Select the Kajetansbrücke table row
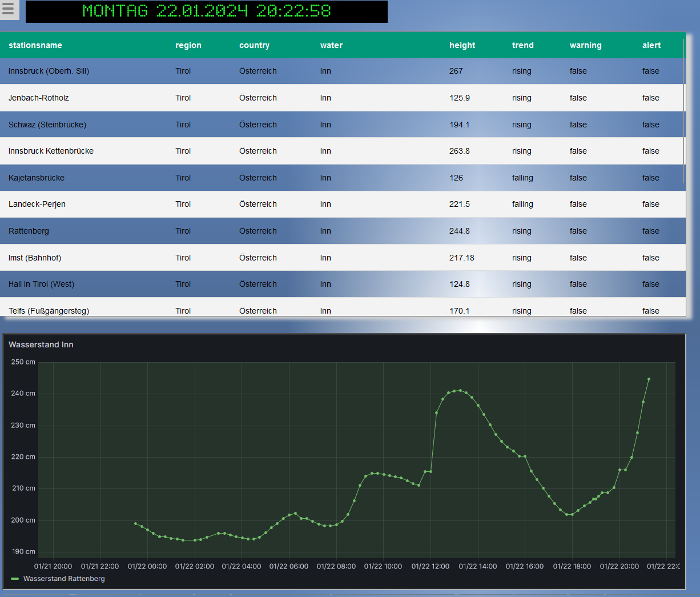 37,178
